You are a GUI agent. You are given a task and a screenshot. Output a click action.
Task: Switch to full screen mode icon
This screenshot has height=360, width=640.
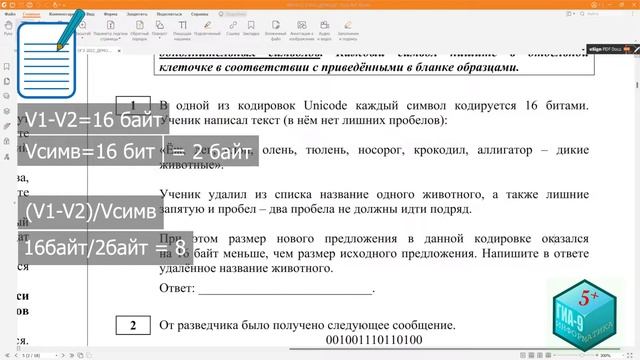click(630, 356)
